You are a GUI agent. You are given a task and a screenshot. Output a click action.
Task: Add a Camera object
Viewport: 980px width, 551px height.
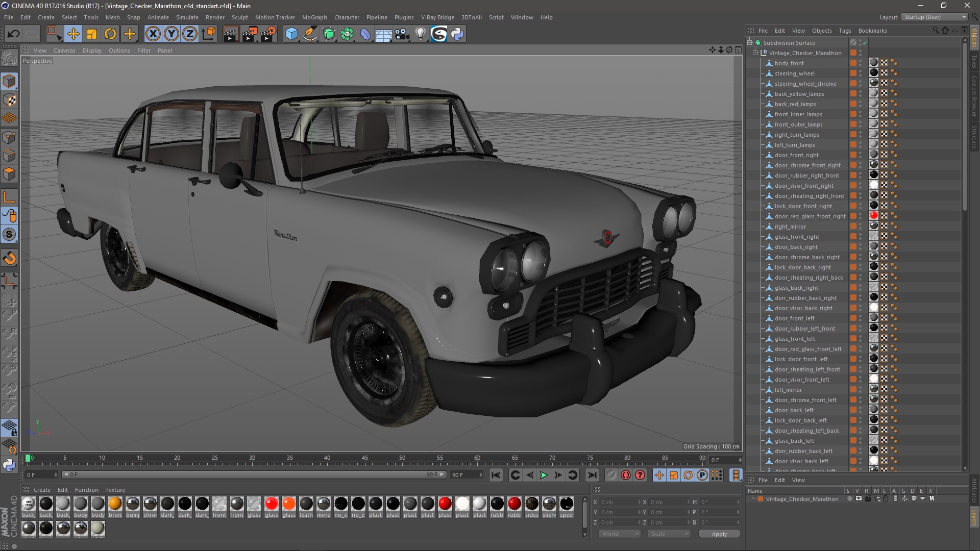pos(402,34)
